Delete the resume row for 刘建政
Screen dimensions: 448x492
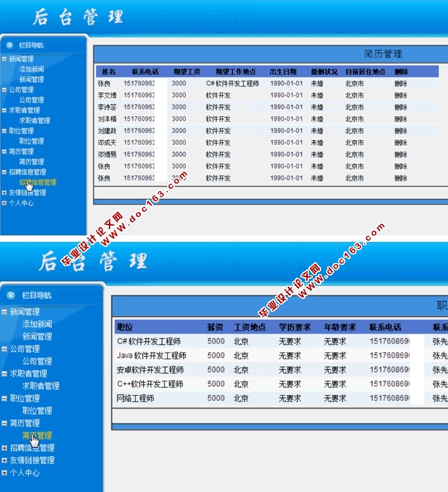[x=401, y=131]
